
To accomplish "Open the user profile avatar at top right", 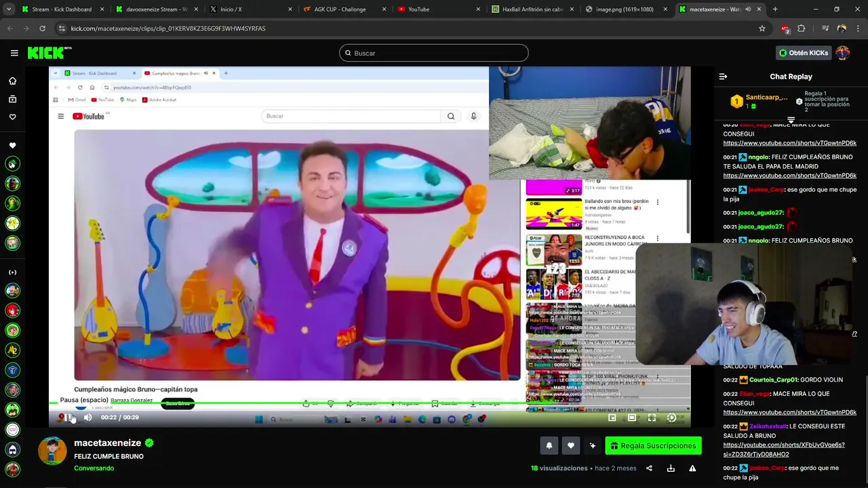I will coord(842,53).
